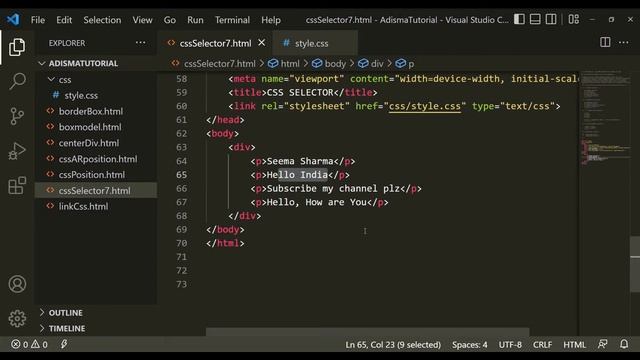
Task: Change encoding via UTF-8
Action: pyautogui.click(x=510, y=344)
